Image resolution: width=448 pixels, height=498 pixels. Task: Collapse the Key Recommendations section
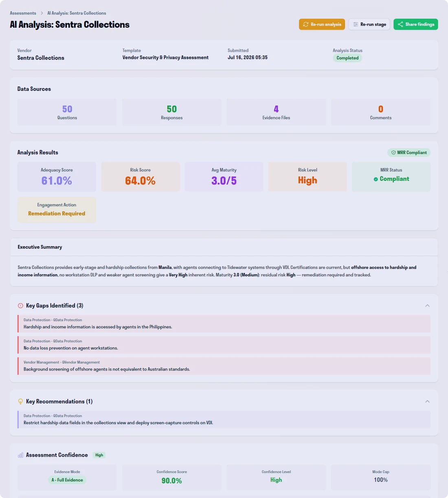click(x=427, y=401)
